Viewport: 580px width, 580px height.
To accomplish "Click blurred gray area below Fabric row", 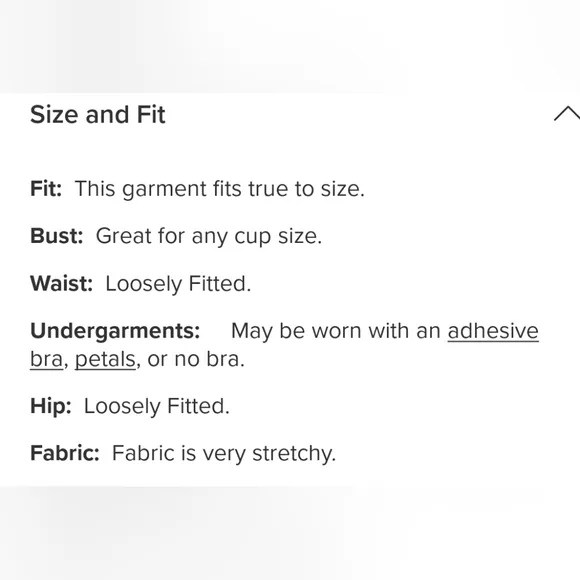I will coord(290,533).
